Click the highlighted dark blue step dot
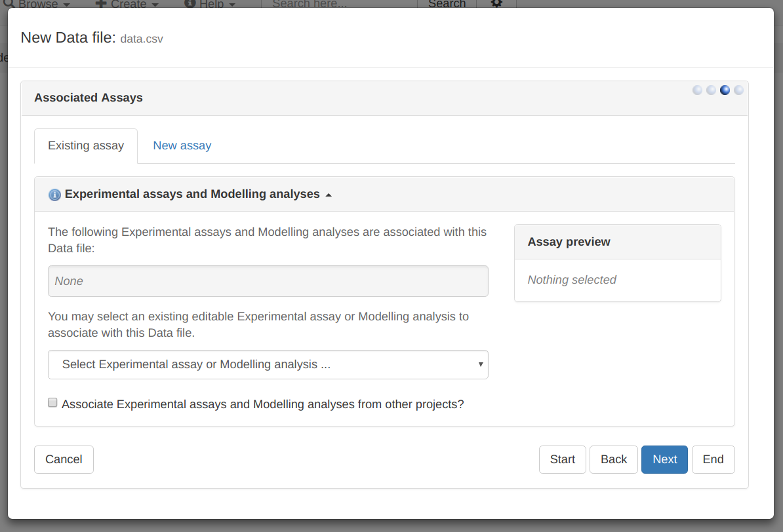This screenshot has width=783, height=532. pos(725,90)
